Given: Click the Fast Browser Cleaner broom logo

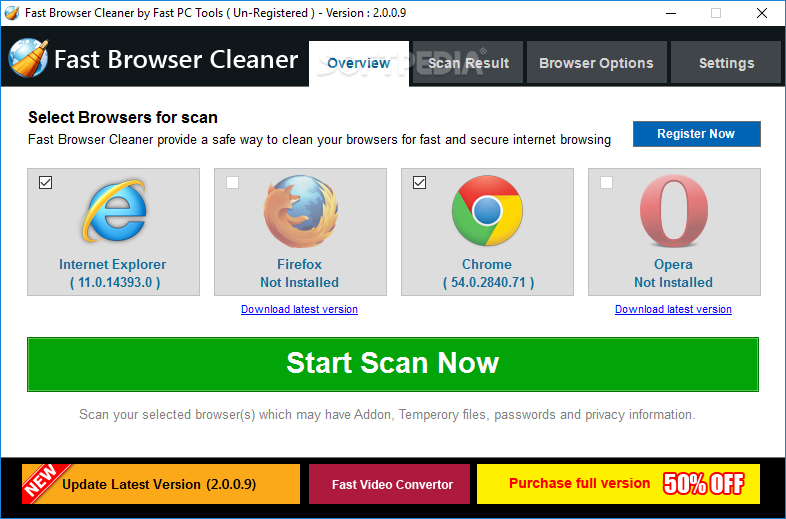Looking at the screenshot, I should tap(28, 58).
